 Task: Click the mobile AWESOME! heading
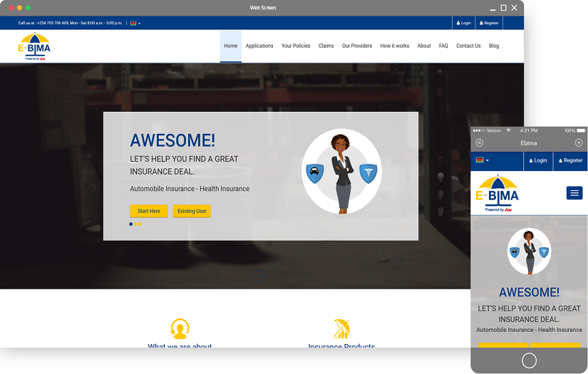(529, 292)
